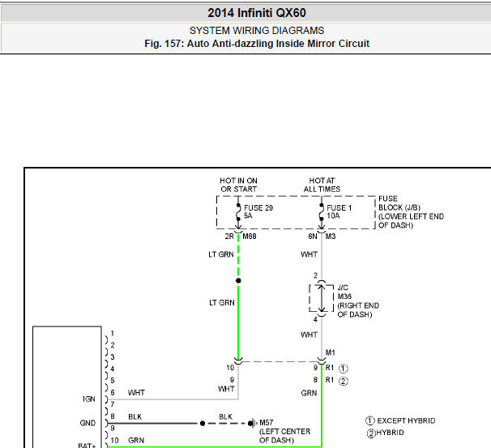Viewport: 491px width, 448px height.
Task: Click the Fuse 29 symbol in fuse block
Action: pos(238,212)
